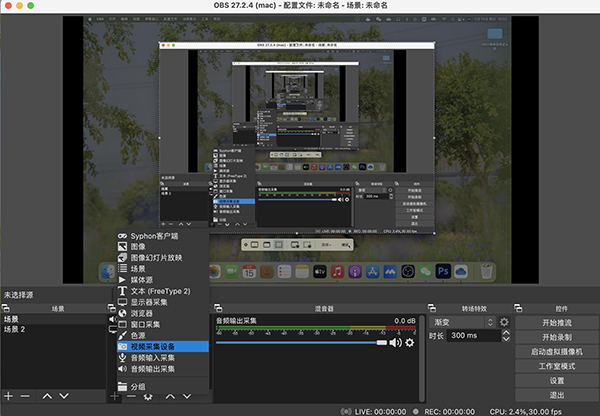Pop out the 转场特效 panel dock icon
This screenshot has height=416, width=600.
pyautogui.click(x=432, y=308)
